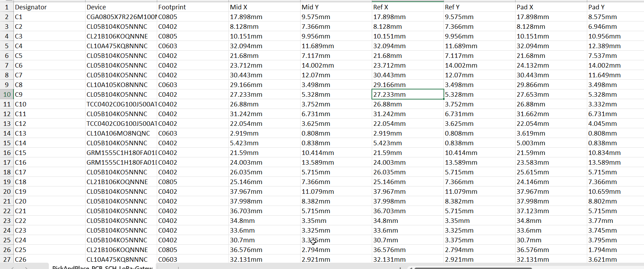Click Pad Y value 3.745mm
This screenshot has width=644, height=269.
(x=615, y=230)
